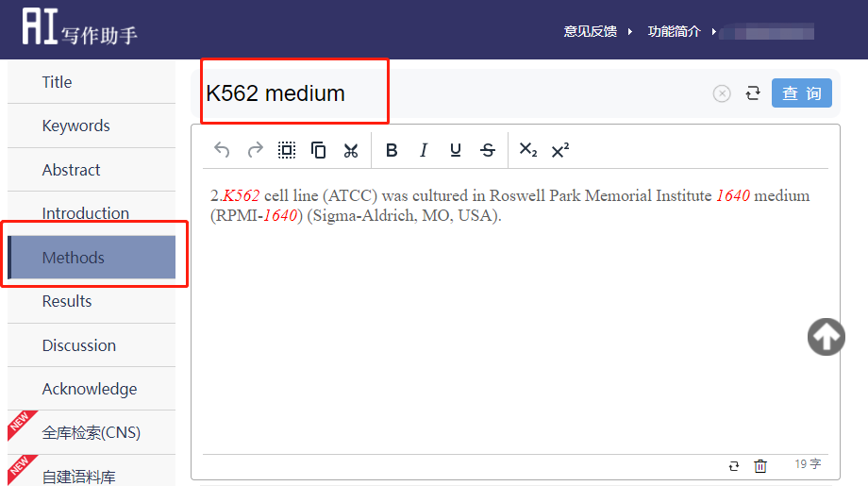Click the copy icon in toolbar
This screenshot has height=486, width=868.
318,150
